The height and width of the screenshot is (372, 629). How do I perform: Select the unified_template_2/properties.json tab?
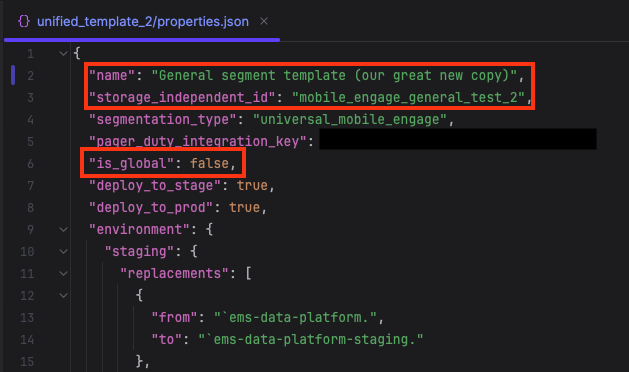(x=143, y=22)
